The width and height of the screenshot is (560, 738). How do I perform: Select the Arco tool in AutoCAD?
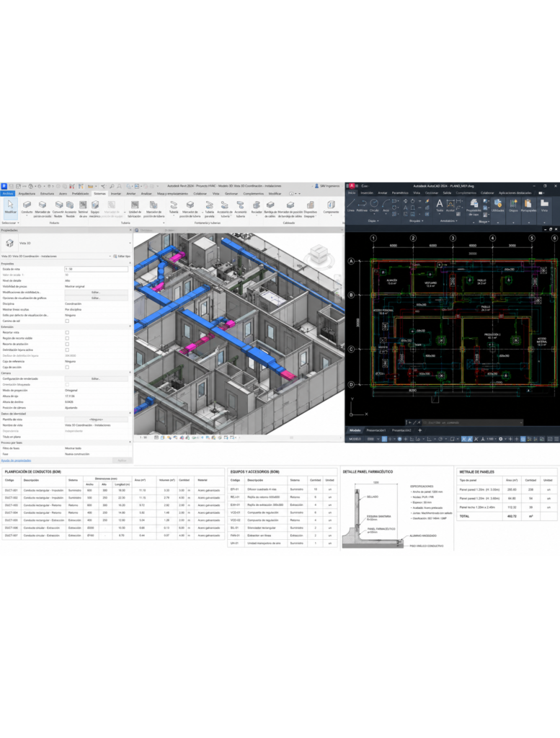coord(386,205)
